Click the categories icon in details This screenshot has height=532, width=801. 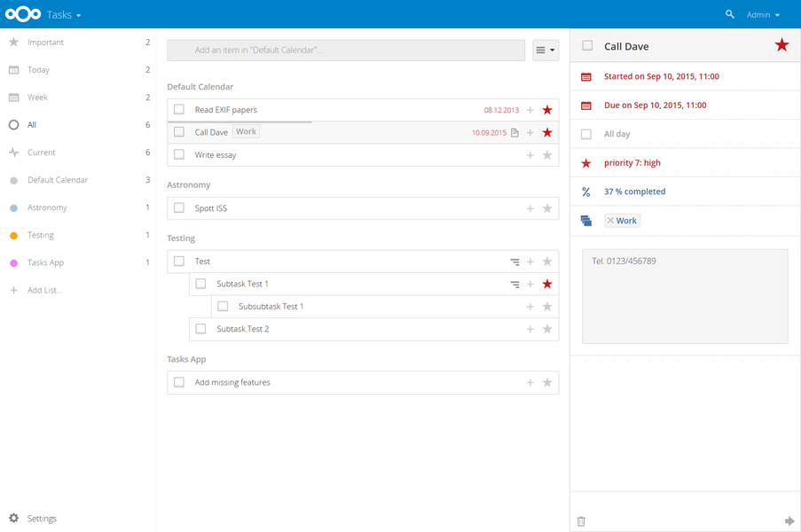pyautogui.click(x=586, y=221)
